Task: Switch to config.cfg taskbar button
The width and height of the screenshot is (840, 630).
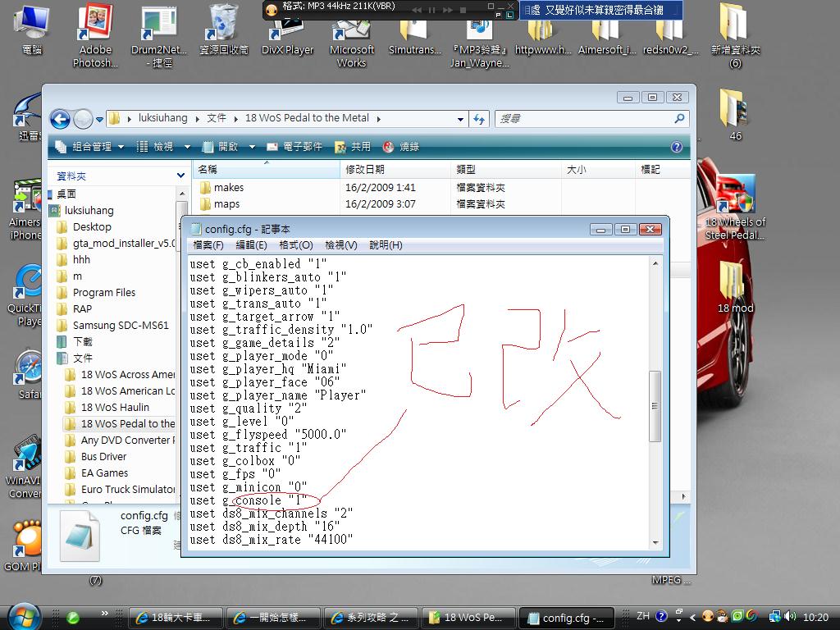Action: click(x=567, y=618)
